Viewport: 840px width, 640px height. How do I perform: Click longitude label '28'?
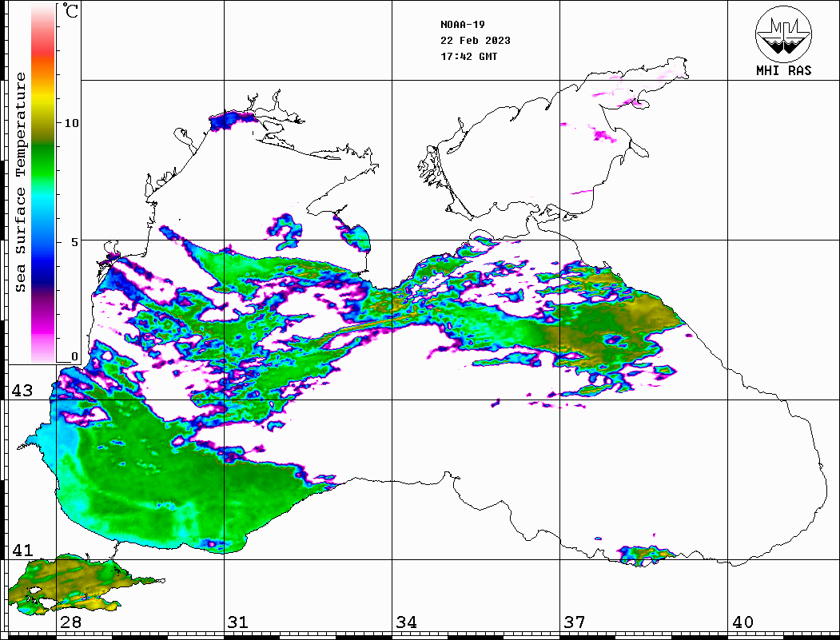point(70,622)
